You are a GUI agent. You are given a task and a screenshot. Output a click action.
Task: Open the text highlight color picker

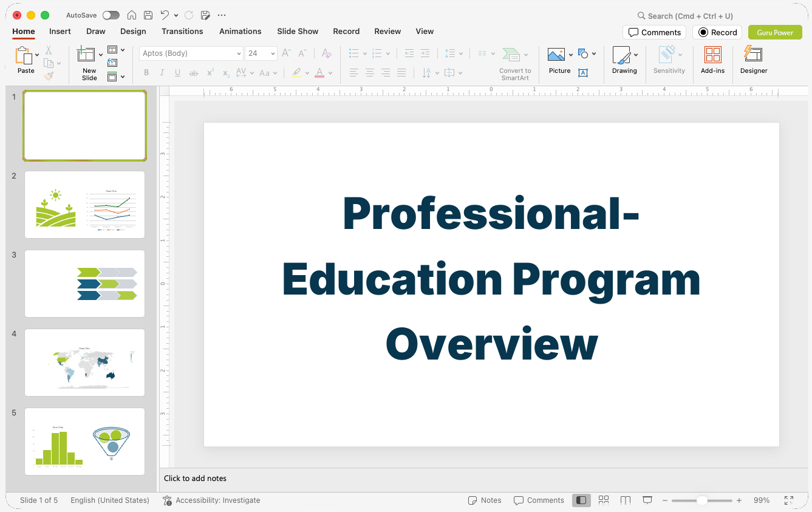pos(308,73)
